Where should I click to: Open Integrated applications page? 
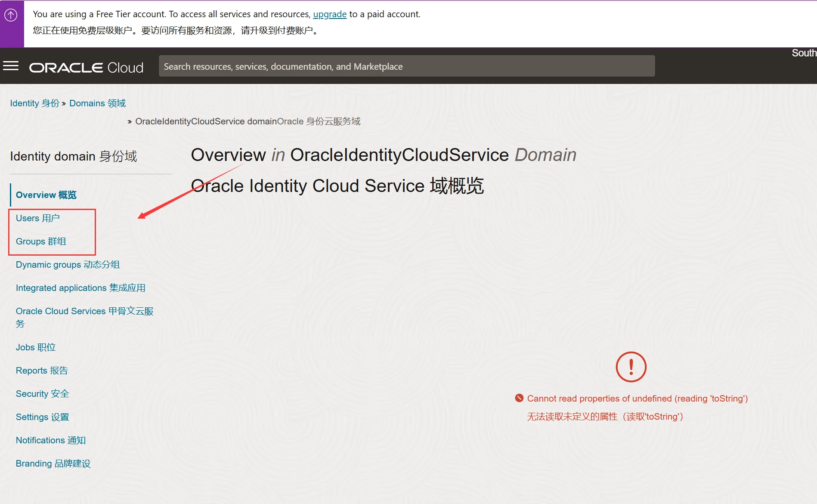[80, 288]
